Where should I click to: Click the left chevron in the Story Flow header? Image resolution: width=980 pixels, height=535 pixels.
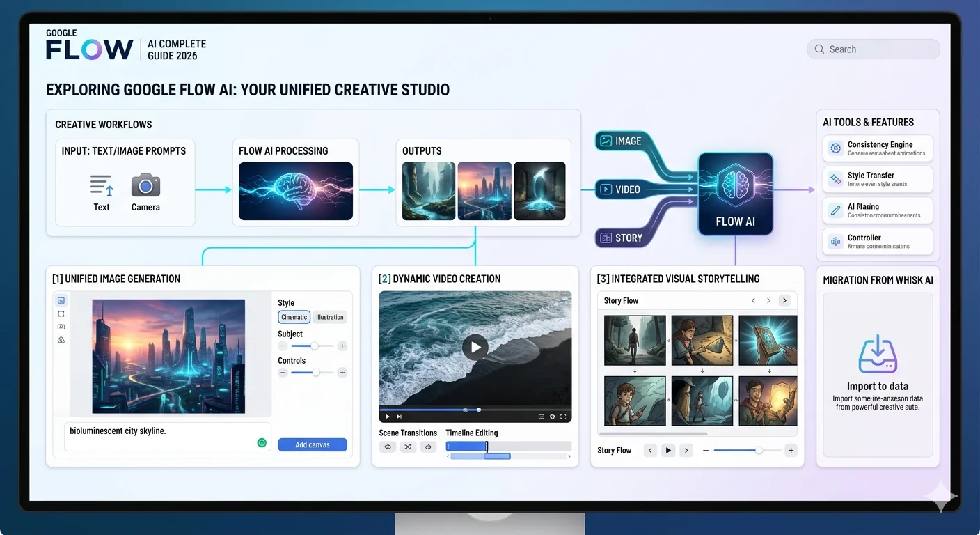[x=753, y=300]
